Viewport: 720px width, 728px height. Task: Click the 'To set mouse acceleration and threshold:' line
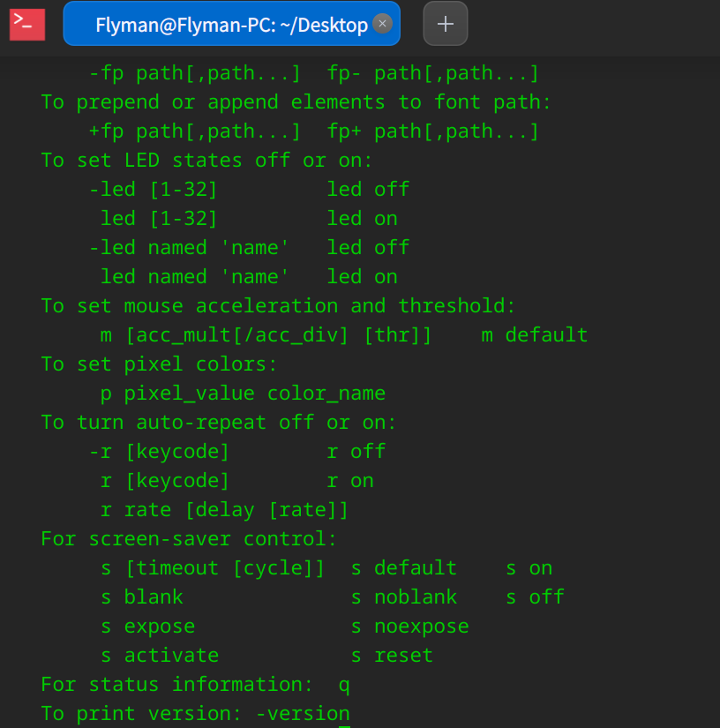(278, 306)
